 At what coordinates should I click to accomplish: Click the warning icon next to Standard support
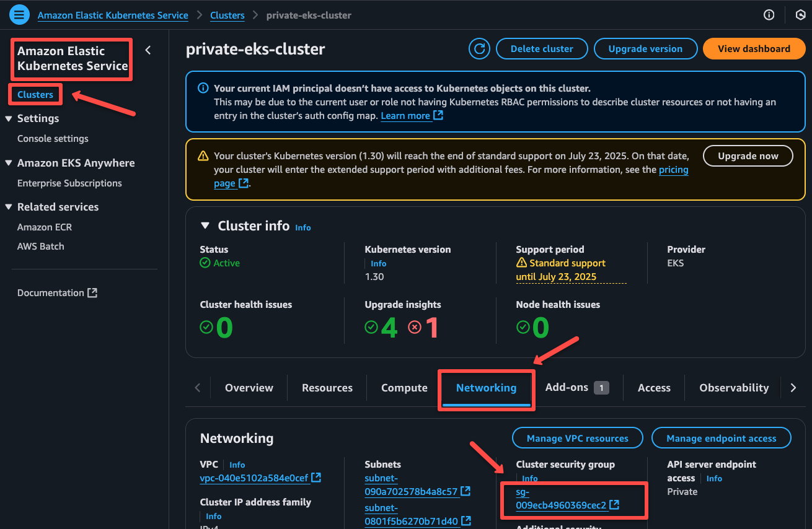[521, 263]
